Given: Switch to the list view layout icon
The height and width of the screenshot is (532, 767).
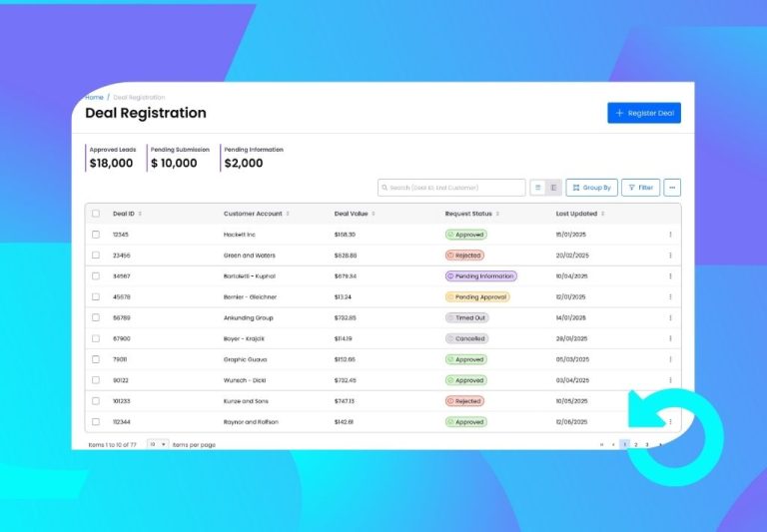Looking at the screenshot, I should (537, 188).
